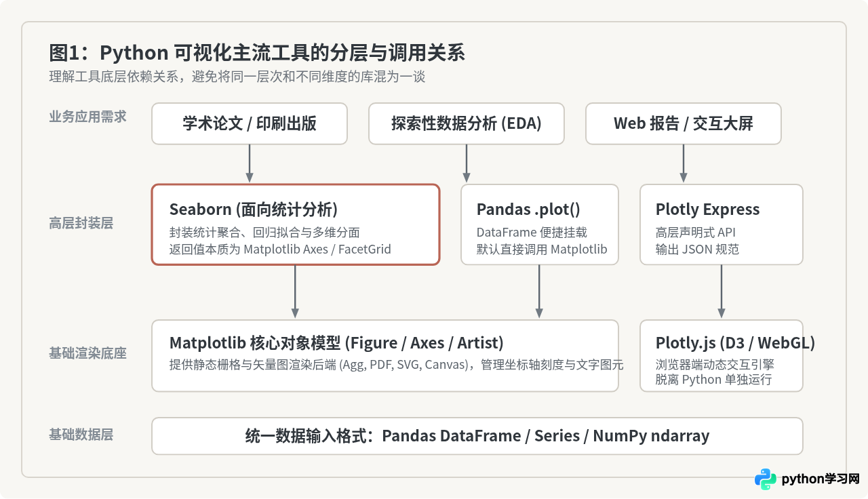This screenshot has width=868, height=499.
Task: Select the 探索性数据分析 (EDA) box
Action: pyautogui.click(x=467, y=123)
